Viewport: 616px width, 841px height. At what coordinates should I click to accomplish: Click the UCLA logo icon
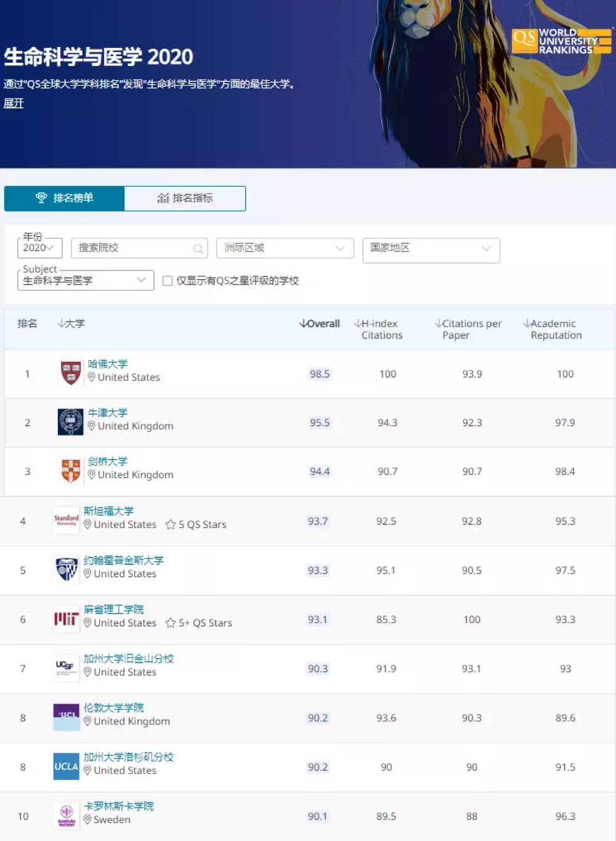(66, 767)
